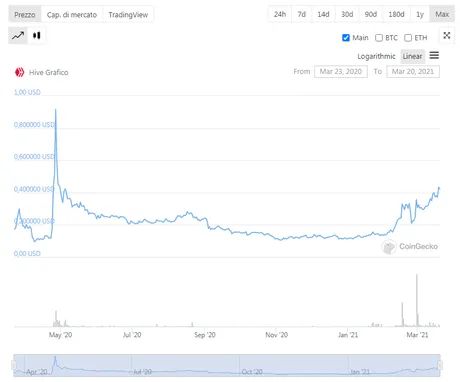Click the 0,400000 USD axis label
460x382 pixels.
pos(34,189)
